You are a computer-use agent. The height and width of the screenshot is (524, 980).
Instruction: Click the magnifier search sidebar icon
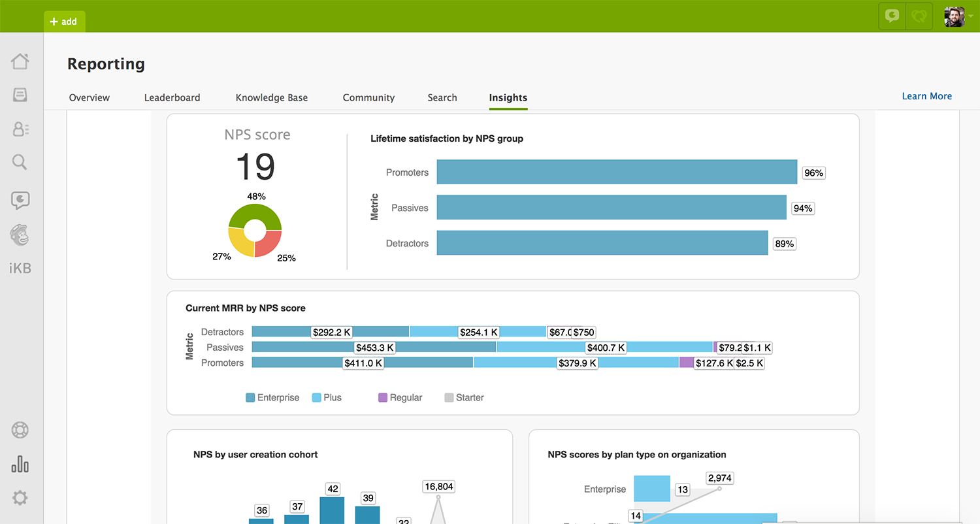(x=20, y=162)
